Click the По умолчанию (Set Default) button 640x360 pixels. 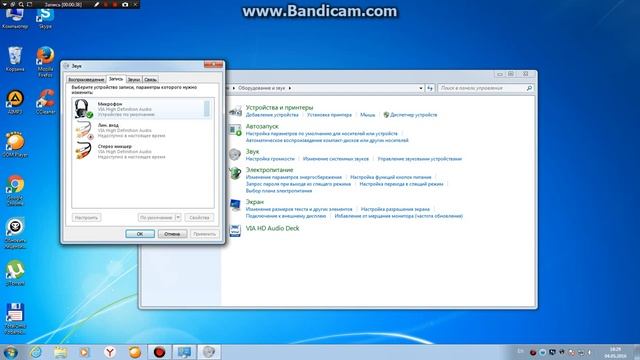click(x=156, y=218)
